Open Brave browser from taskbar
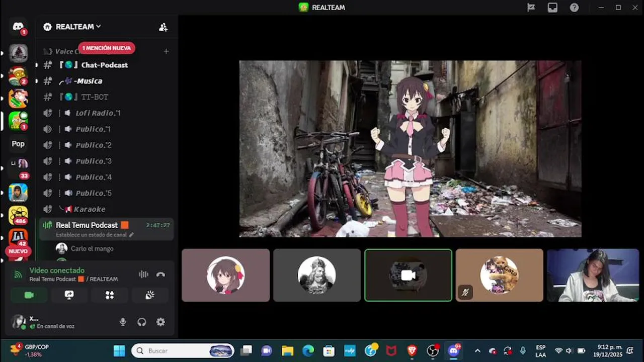This screenshot has height=362, width=644. 412,350
